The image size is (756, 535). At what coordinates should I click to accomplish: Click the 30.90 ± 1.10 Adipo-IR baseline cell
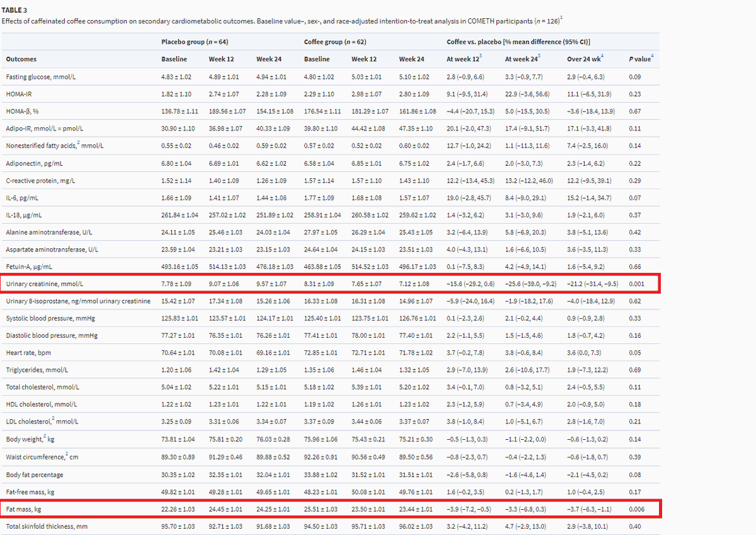(179, 129)
